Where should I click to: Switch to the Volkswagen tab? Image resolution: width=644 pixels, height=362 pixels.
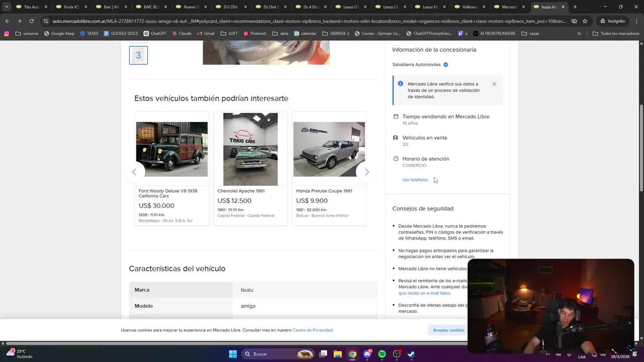click(469, 7)
